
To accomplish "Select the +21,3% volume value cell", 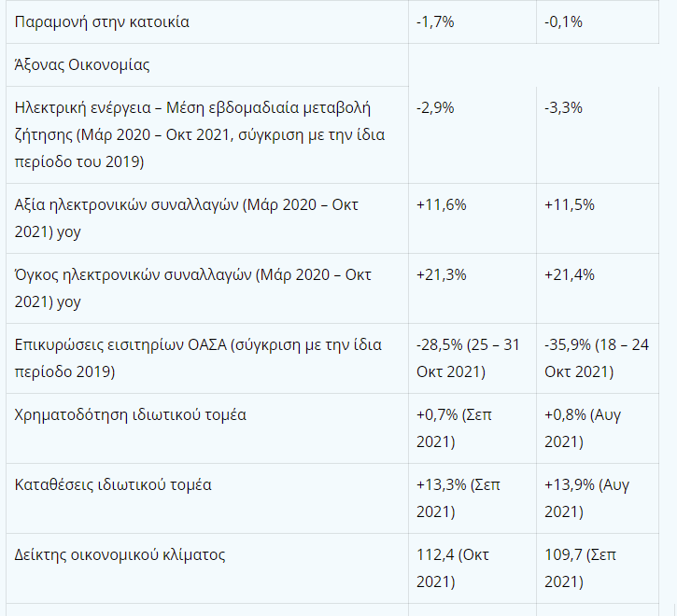I will (442, 274).
